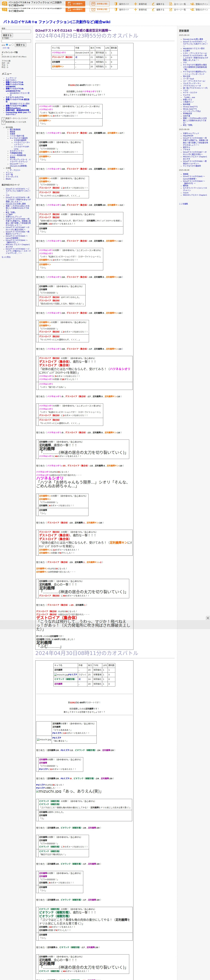210x980 pixels.
Task: Open 砂狼シロコ in update history
Action: pos(188,100)
